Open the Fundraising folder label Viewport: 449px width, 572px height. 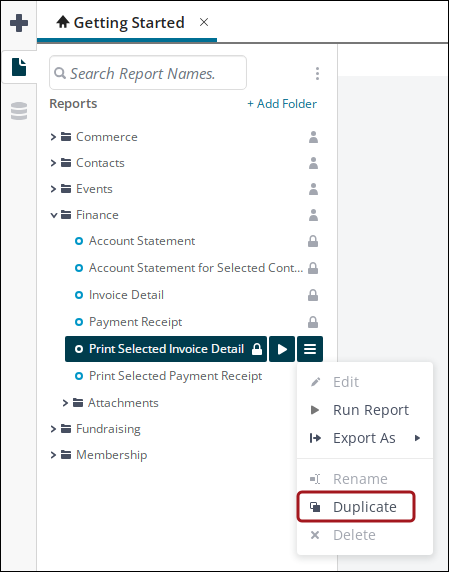tap(108, 429)
